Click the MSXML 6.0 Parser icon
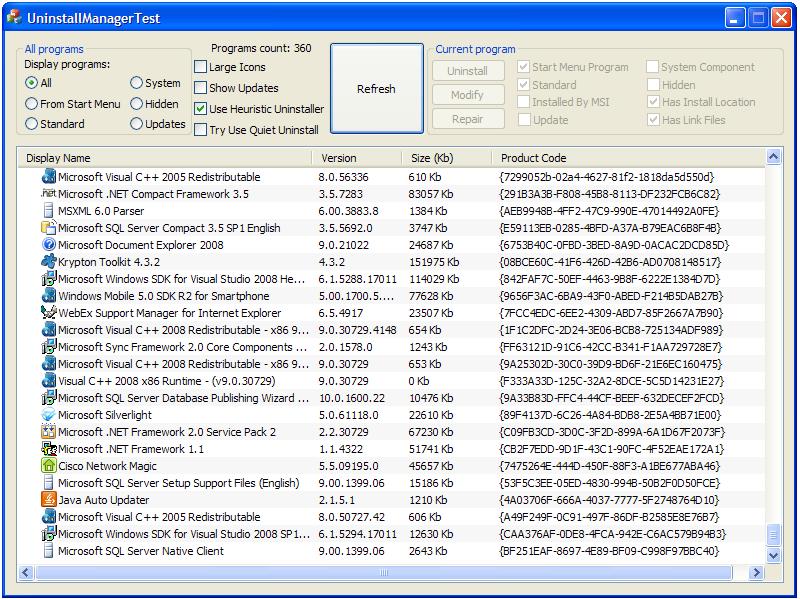The width and height of the screenshot is (800, 599). click(48, 211)
